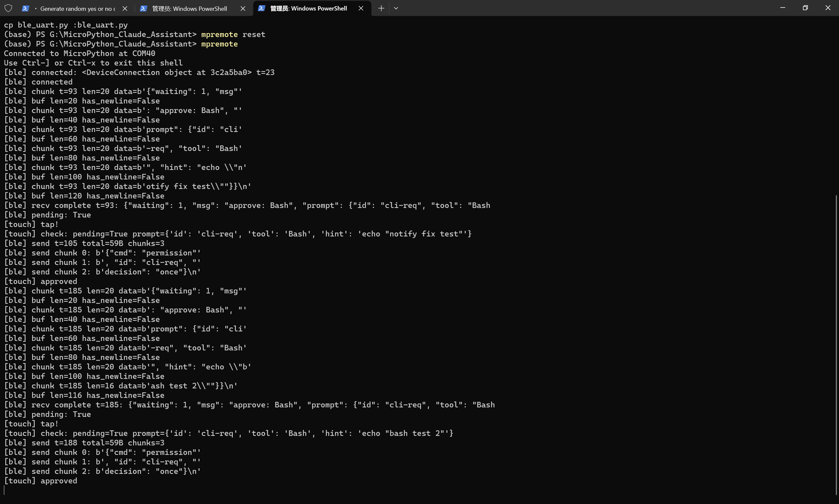Close the Windows Terminal window
This screenshot has height=504, width=839.
828,8
